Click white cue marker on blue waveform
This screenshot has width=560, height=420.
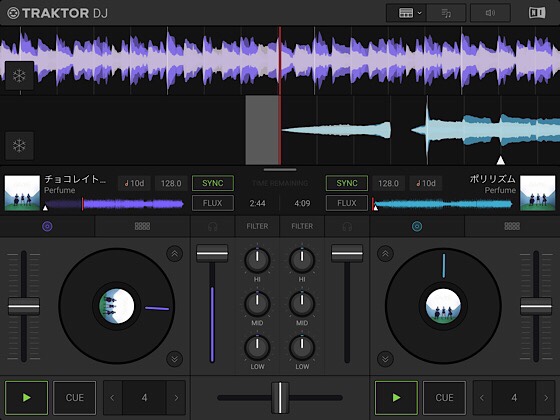click(501, 160)
